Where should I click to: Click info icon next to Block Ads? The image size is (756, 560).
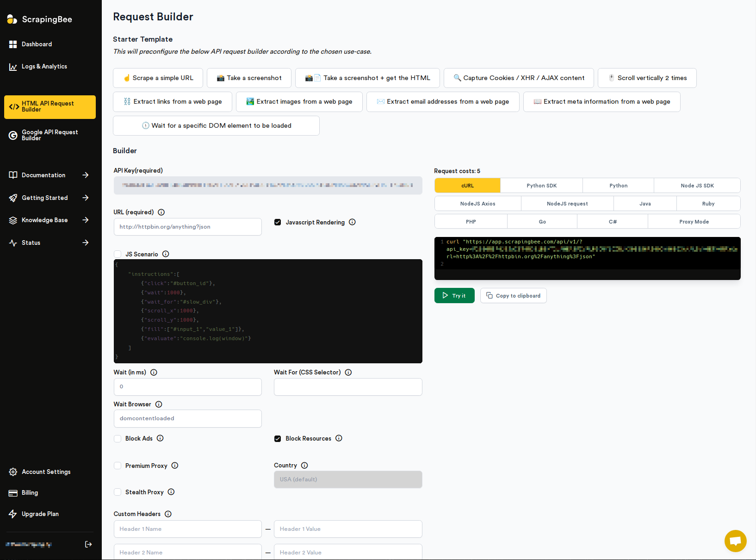[x=160, y=438]
